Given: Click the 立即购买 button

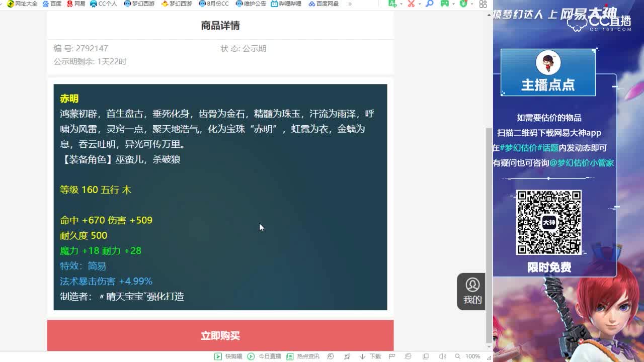Looking at the screenshot, I should (220, 335).
